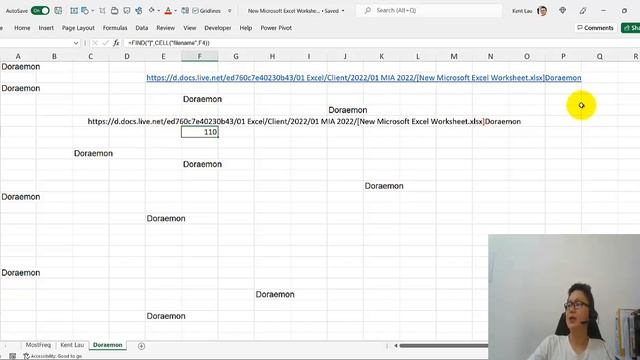Screen dimensions: 640x360
Task: Click the checkmark confirm icon in the formula bar
Action: point(105,43)
